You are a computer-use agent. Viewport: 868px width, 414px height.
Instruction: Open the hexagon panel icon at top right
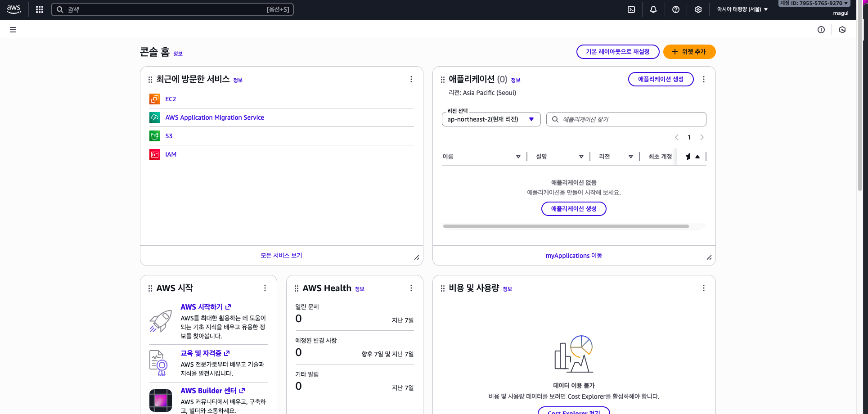pyautogui.click(x=842, y=30)
